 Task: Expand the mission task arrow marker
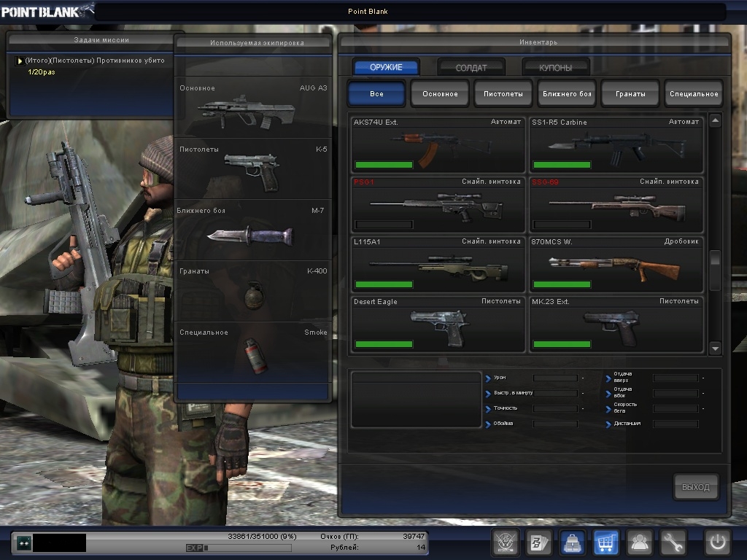tap(20, 61)
